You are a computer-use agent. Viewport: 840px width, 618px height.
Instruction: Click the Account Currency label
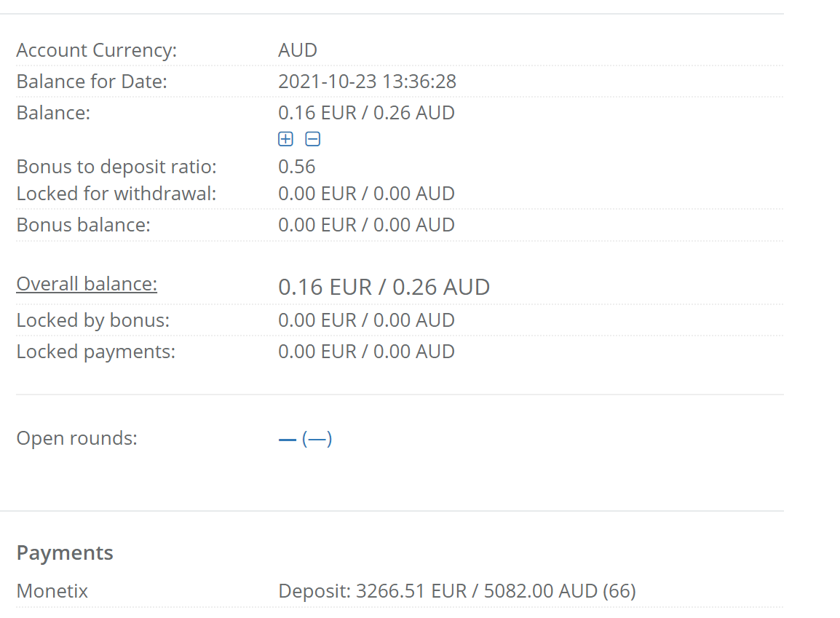click(96, 50)
